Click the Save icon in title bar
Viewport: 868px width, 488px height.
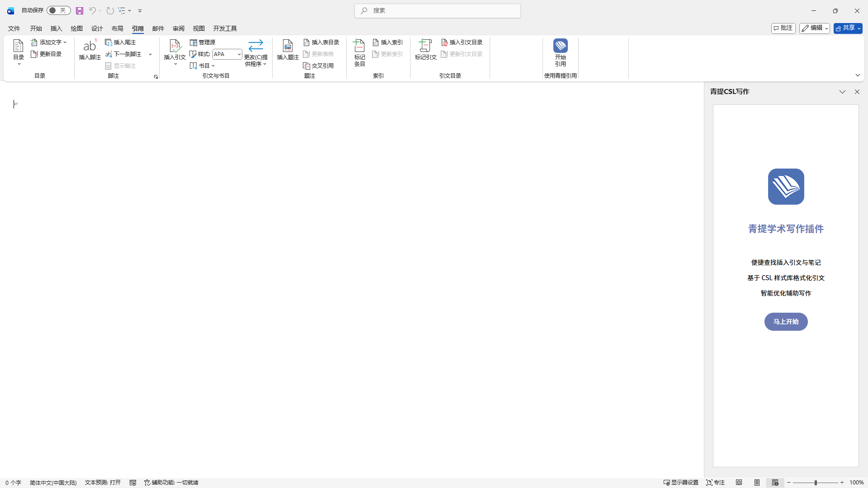point(80,10)
